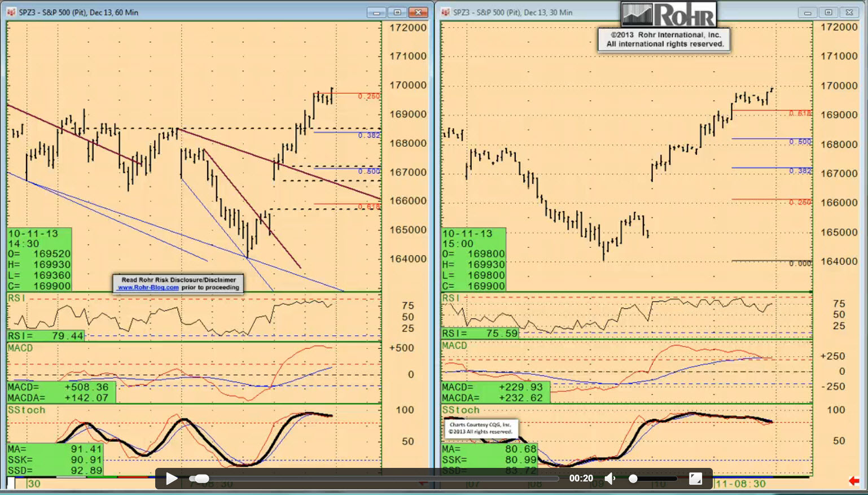
Task: Play the video
Action: click(x=172, y=479)
